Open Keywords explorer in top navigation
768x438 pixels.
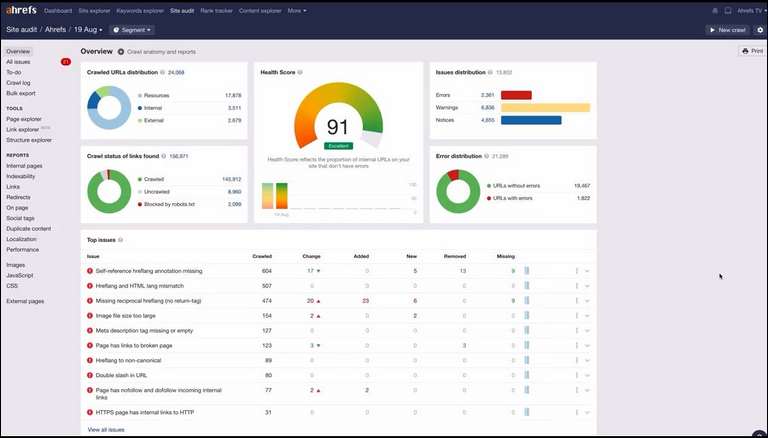140,10
